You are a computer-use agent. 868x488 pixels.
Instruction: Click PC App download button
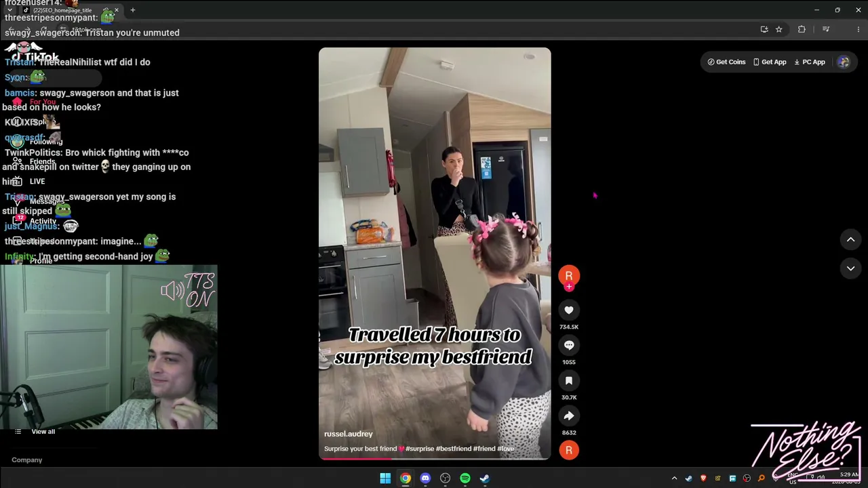point(810,62)
